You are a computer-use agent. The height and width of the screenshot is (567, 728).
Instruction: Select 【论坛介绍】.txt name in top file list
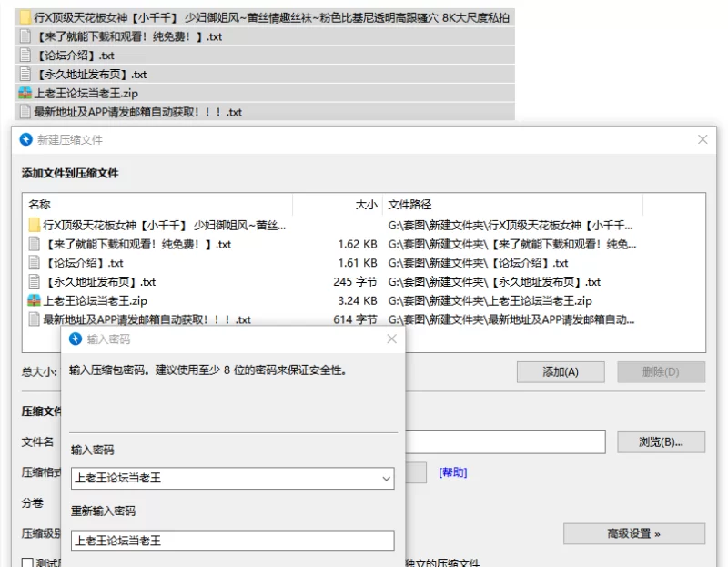click(x=75, y=56)
